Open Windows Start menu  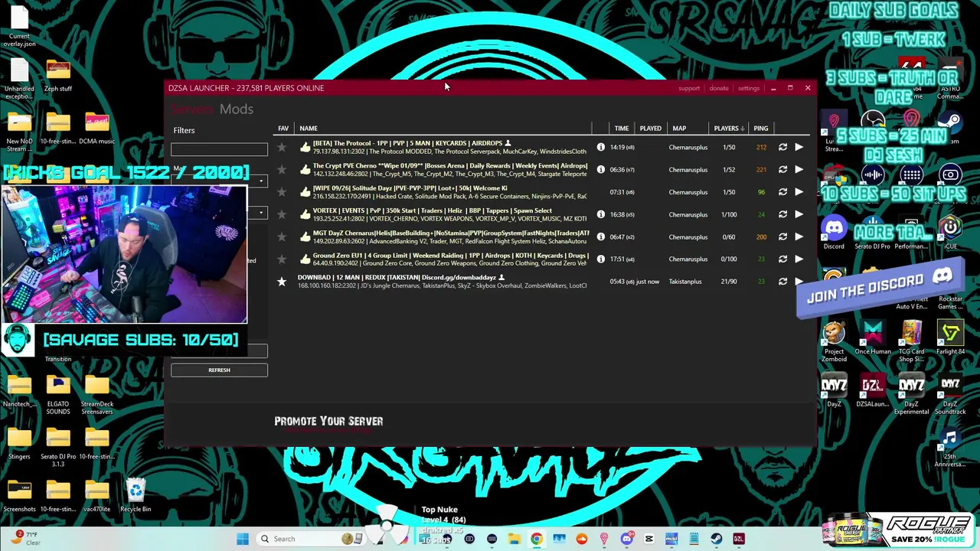[243, 539]
